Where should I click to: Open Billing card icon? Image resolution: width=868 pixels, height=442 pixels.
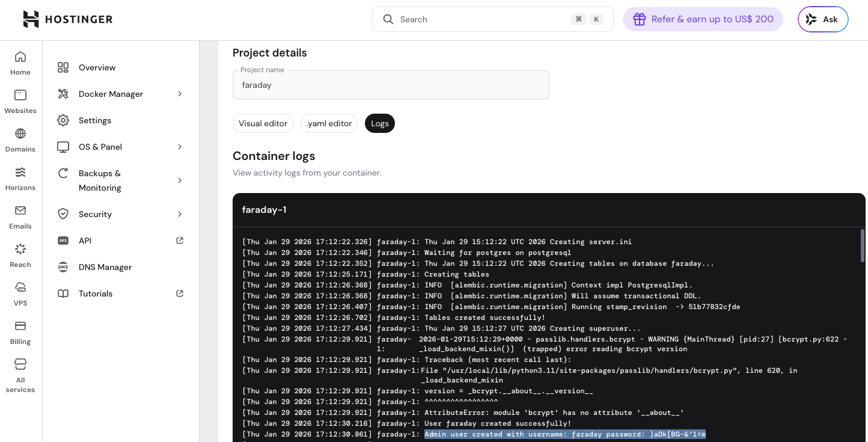pos(20,326)
